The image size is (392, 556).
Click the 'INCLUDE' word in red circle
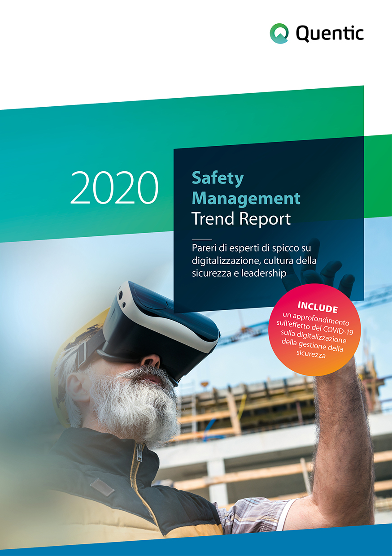pos(318,308)
